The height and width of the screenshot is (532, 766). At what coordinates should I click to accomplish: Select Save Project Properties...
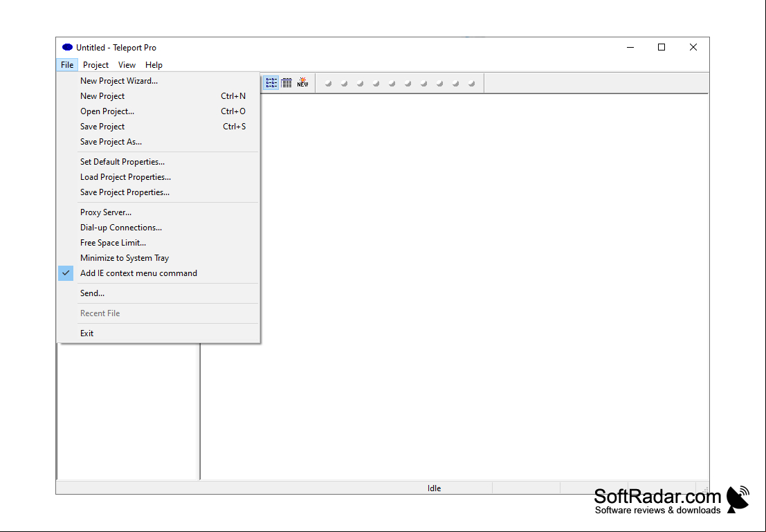pos(158,192)
